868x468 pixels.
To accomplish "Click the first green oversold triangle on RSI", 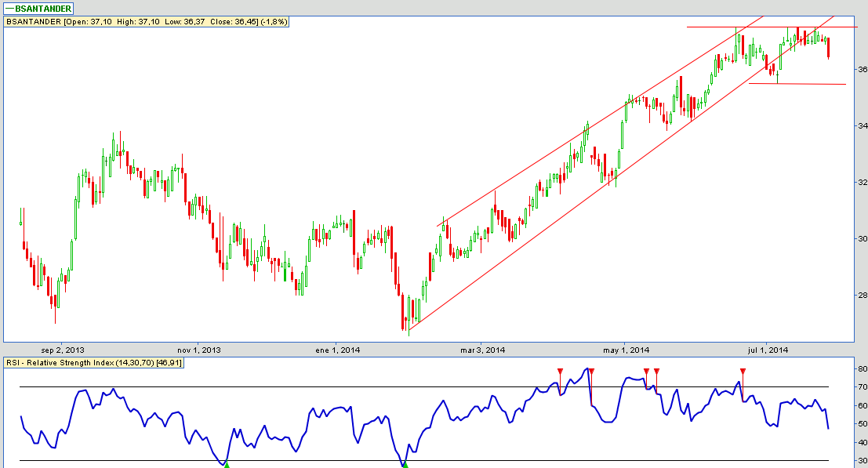I will tap(227, 465).
